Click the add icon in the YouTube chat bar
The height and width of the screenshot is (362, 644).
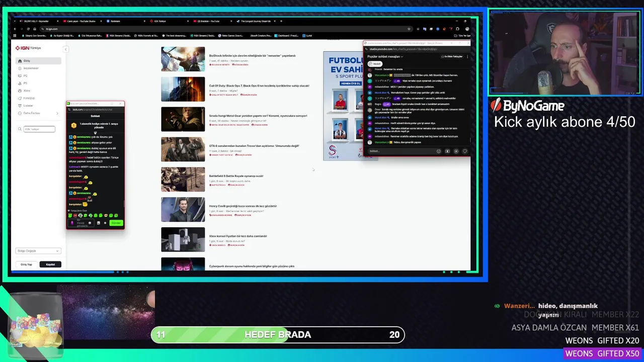(456, 151)
